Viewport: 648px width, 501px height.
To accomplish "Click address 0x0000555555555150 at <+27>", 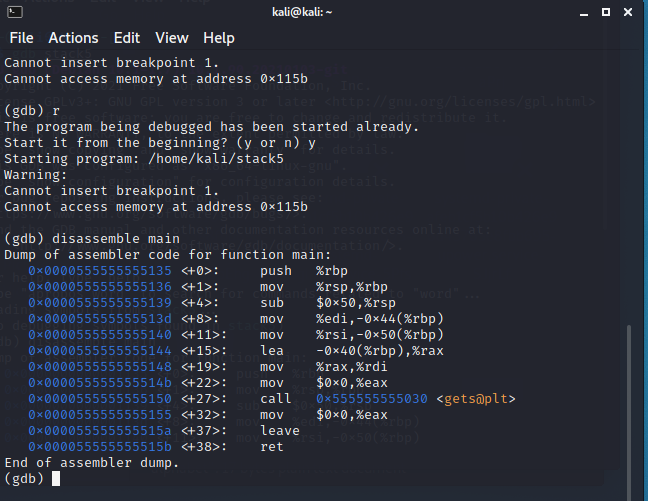I will (x=100, y=399).
